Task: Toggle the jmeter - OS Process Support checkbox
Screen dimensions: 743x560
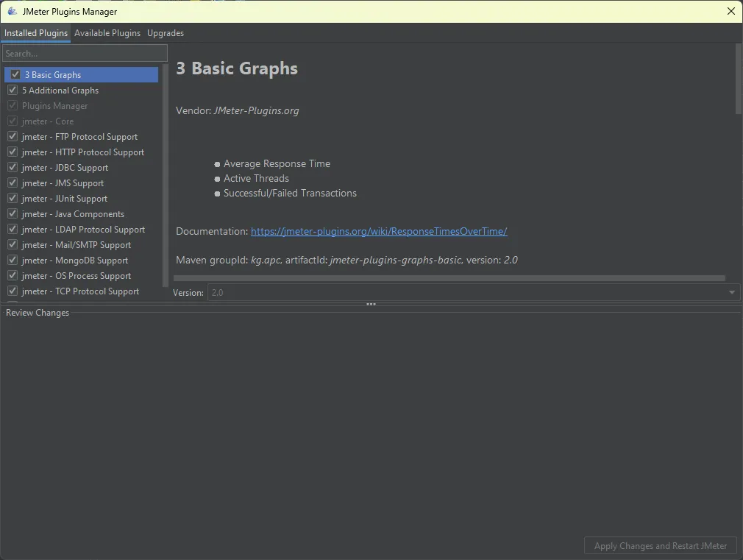Action: point(13,275)
